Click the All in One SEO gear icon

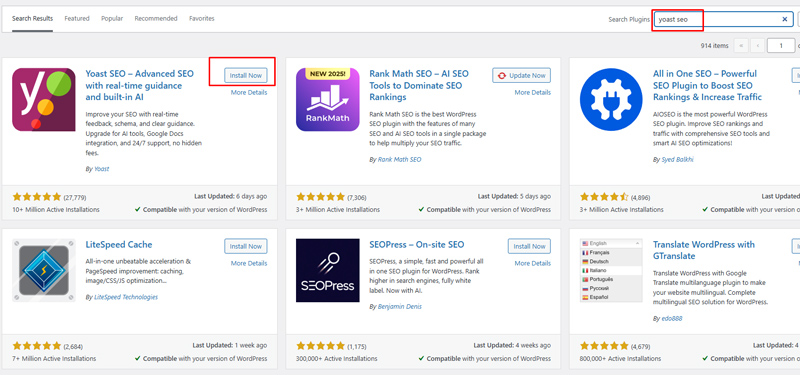click(x=611, y=99)
